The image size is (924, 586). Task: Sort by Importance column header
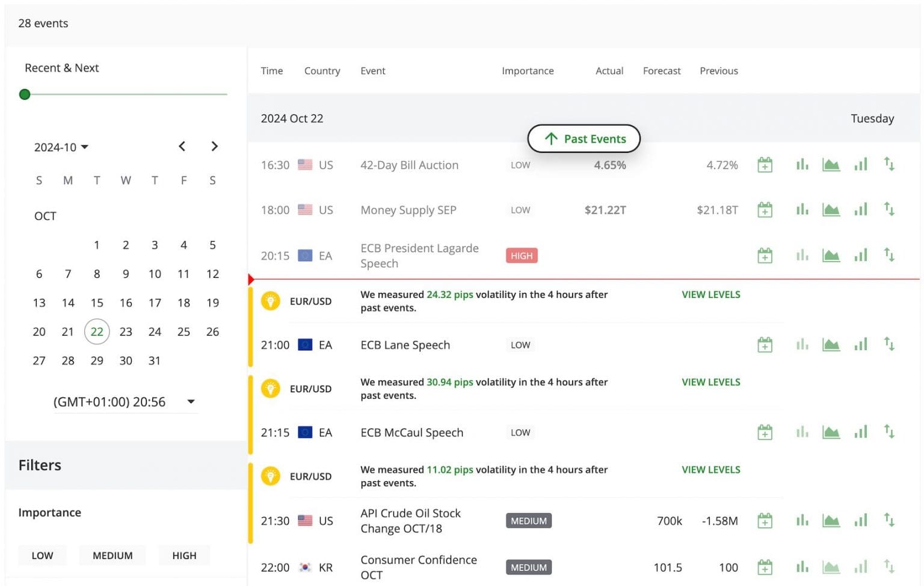528,71
